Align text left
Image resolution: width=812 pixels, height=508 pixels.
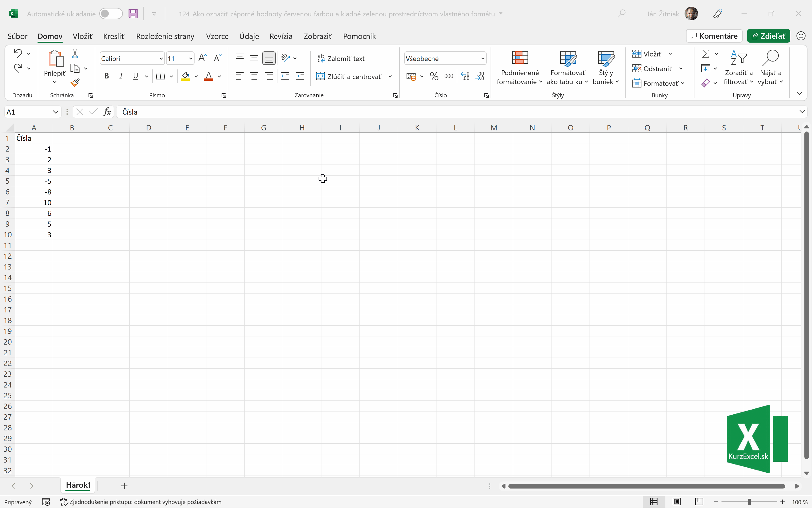pos(240,76)
